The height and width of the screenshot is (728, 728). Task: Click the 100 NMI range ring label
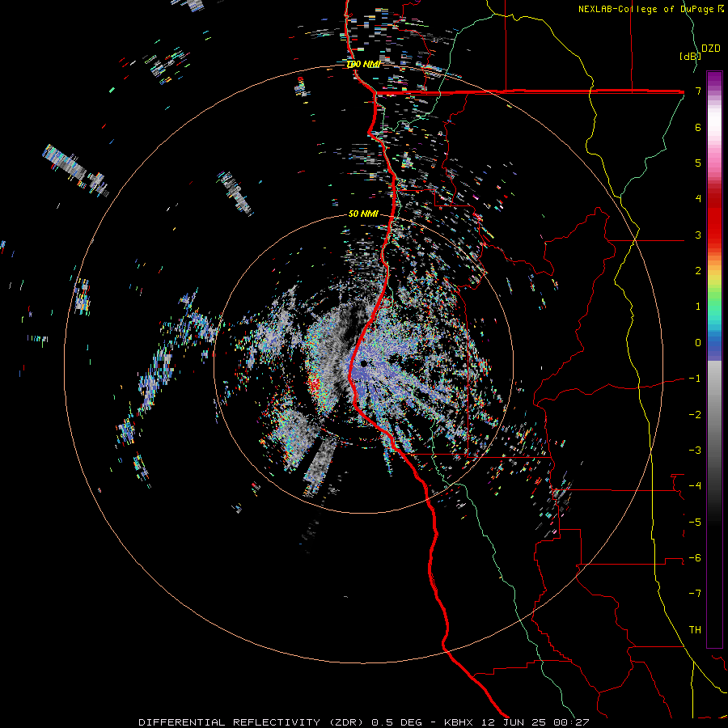[x=363, y=65]
